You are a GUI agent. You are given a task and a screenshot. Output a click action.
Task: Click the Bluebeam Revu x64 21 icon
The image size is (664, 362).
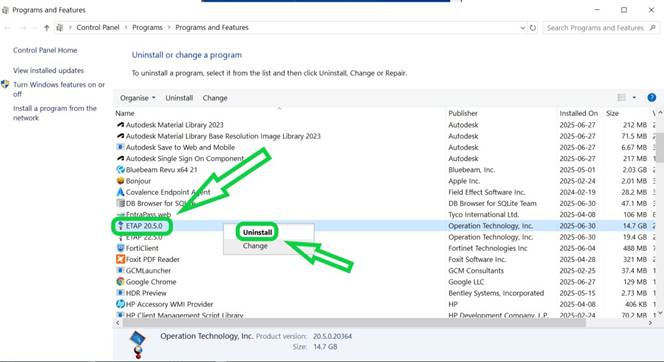coord(120,170)
